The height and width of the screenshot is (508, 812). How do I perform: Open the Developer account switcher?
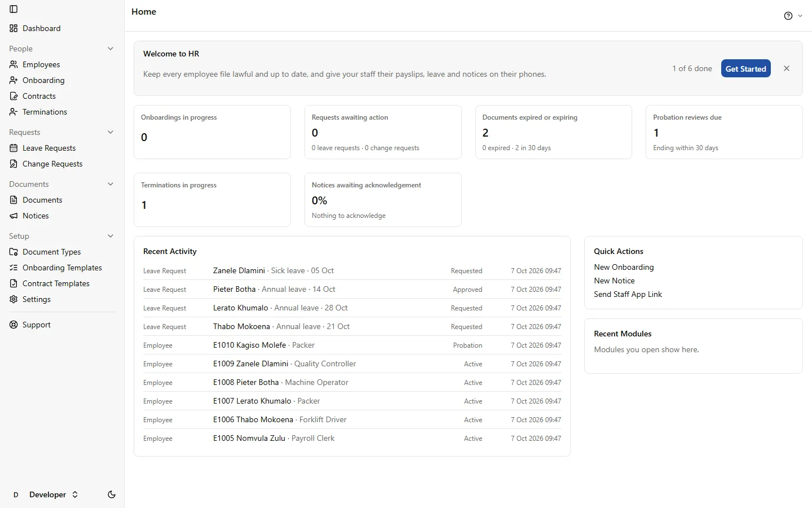point(45,494)
